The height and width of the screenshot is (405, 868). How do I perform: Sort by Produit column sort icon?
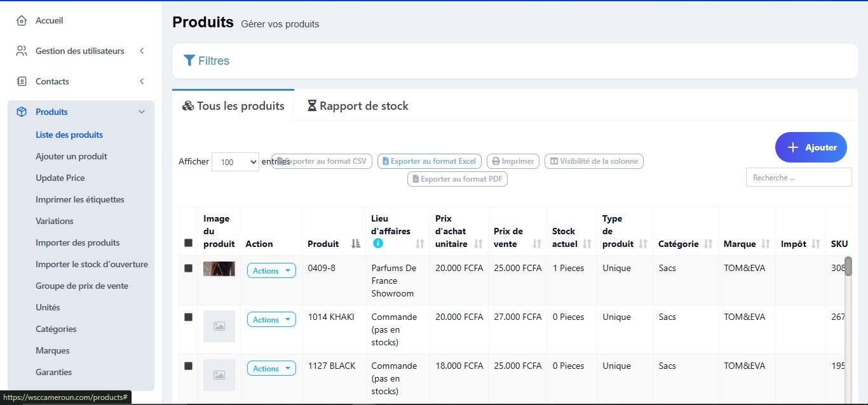pos(356,244)
